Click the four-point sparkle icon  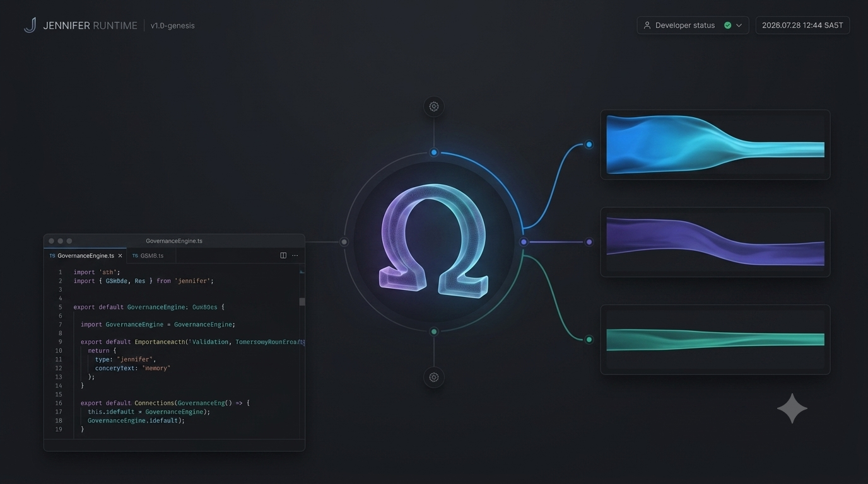[x=792, y=409]
